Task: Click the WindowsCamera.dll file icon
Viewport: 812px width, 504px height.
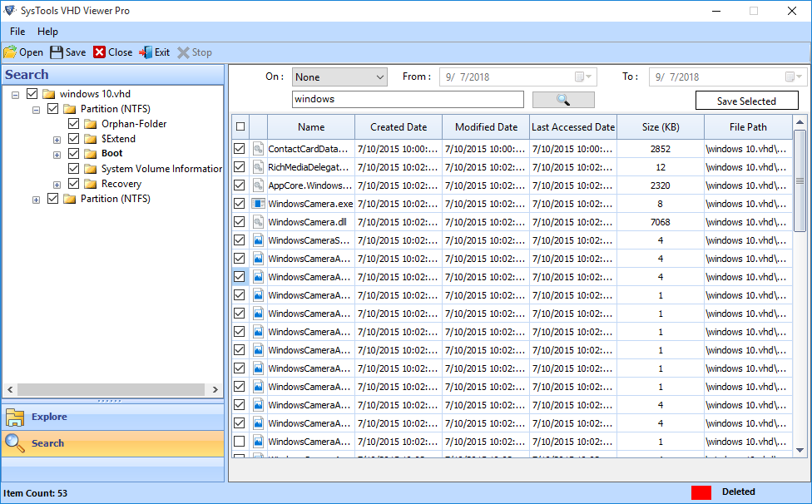Action: (258, 222)
